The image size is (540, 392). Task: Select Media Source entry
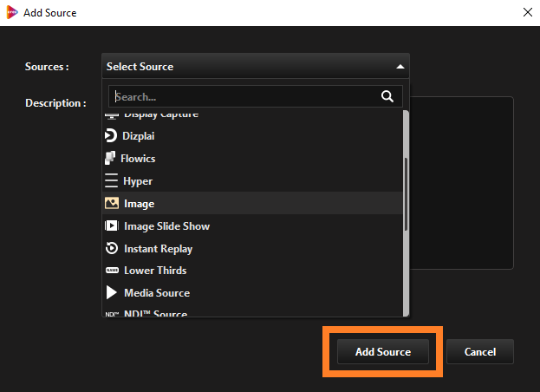[x=252, y=293]
